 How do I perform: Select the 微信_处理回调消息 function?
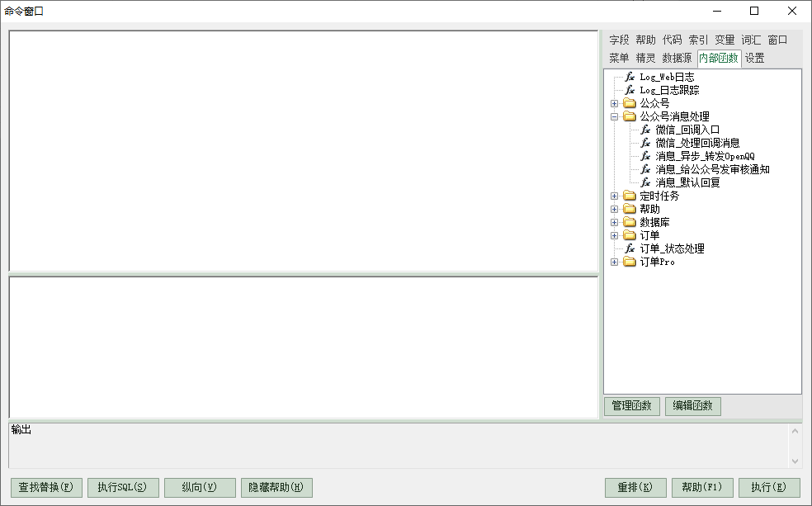point(697,143)
